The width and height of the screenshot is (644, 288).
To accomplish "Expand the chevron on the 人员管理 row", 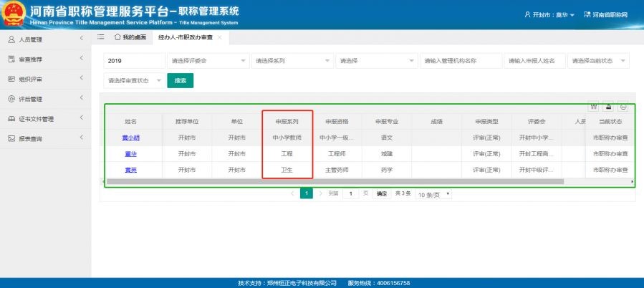I will click(x=82, y=38).
